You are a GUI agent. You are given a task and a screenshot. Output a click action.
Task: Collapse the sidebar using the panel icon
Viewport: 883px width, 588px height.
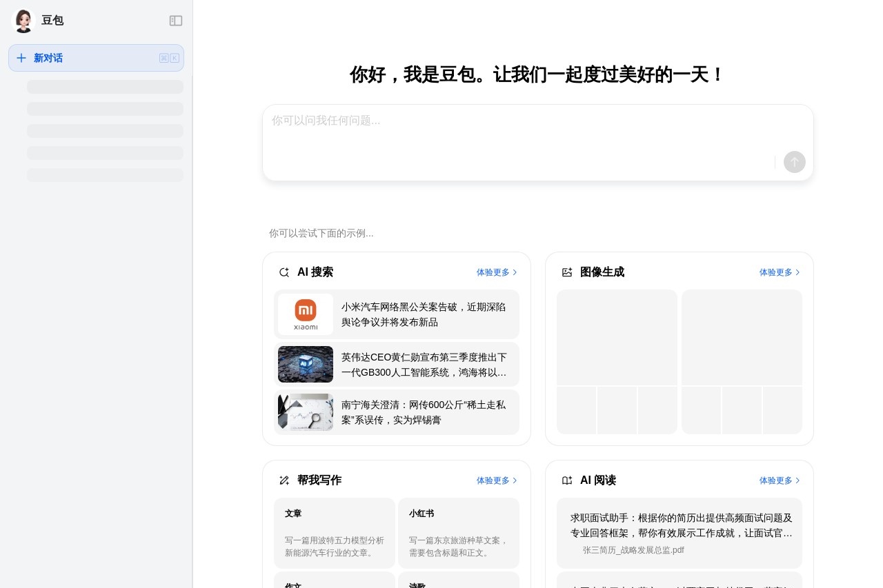(x=176, y=21)
